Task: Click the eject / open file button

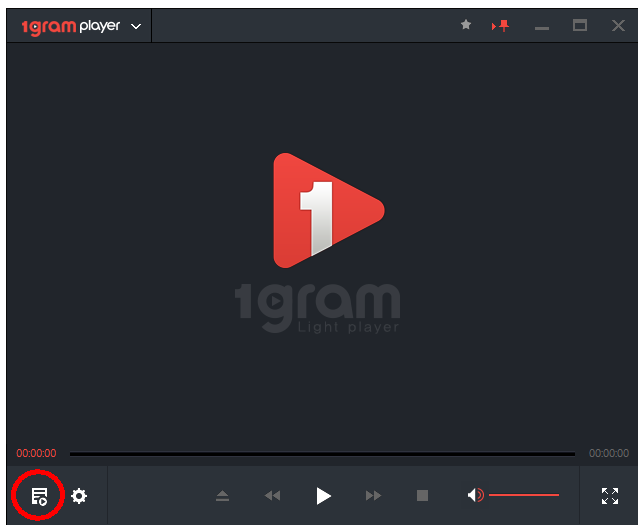Action: tap(223, 496)
